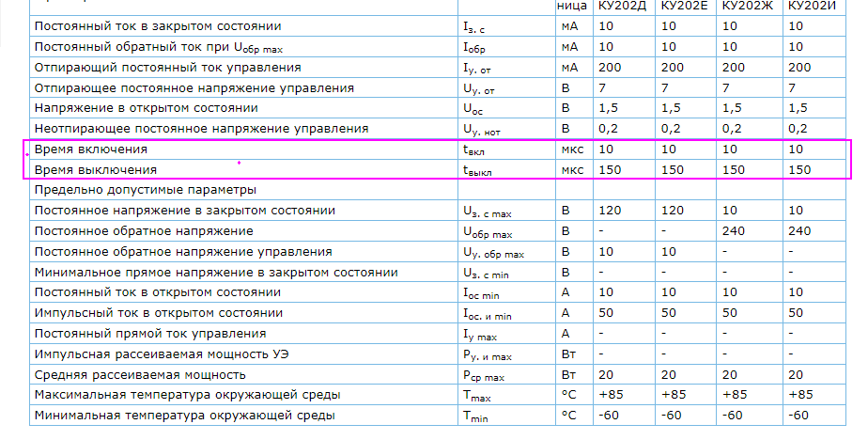The image size is (868, 440).
Task: Select 'Отпирающий постоянный ток управления' label
Action: click(168, 68)
